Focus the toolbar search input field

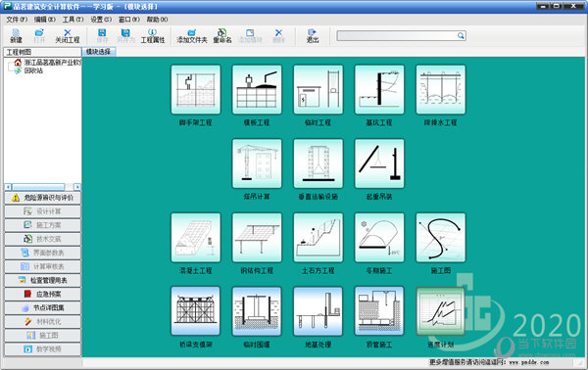coord(397,35)
